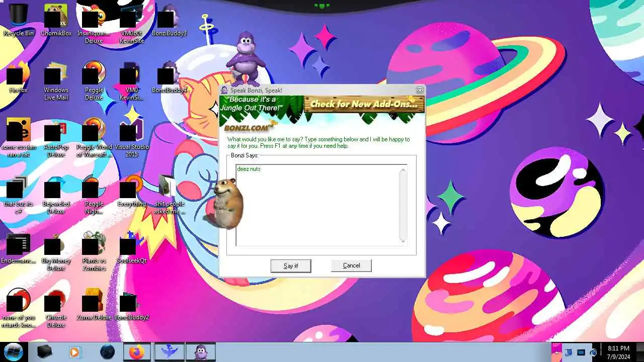The image size is (644, 362).
Task: Select the Recycle Bin desktop icon
Action: click(x=19, y=21)
